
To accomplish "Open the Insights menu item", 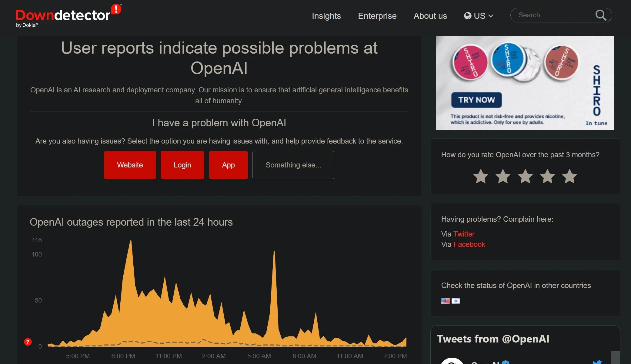I will pyautogui.click(x=326, y=16).
